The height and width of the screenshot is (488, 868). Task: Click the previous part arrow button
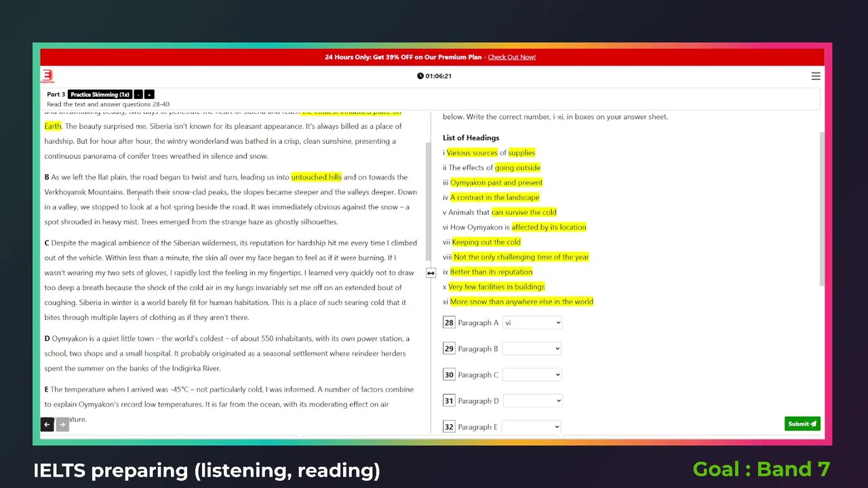tap(47, 424)
